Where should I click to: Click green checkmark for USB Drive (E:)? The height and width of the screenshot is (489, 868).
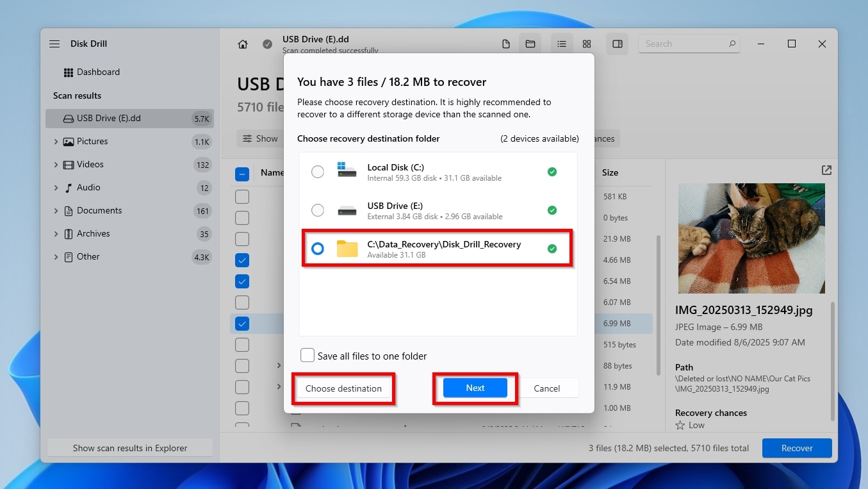(552, 210)
